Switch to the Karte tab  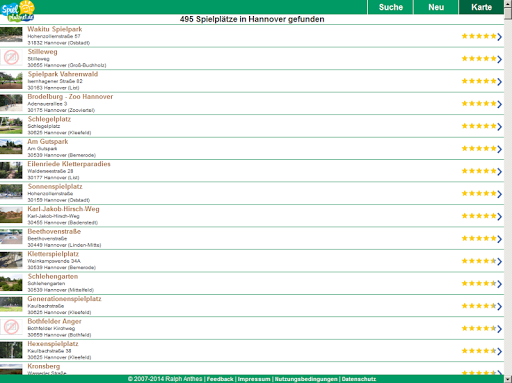pos(481,7)
